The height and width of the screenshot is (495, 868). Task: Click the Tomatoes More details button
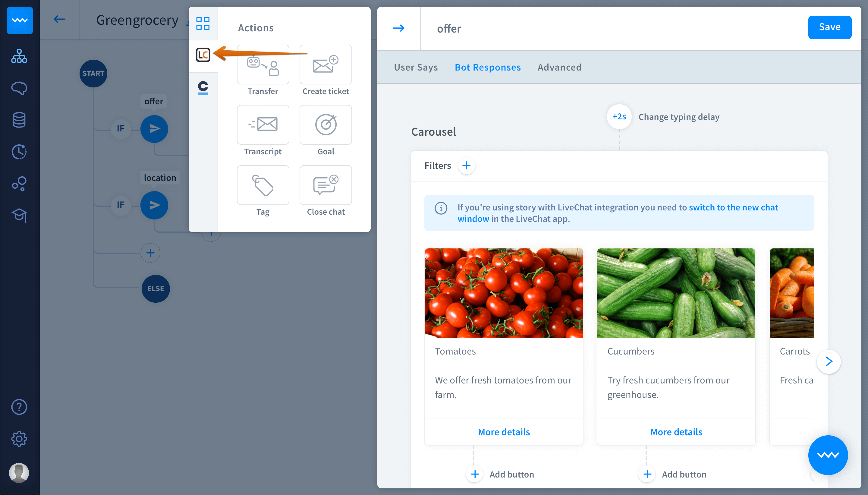coord(504,432)
